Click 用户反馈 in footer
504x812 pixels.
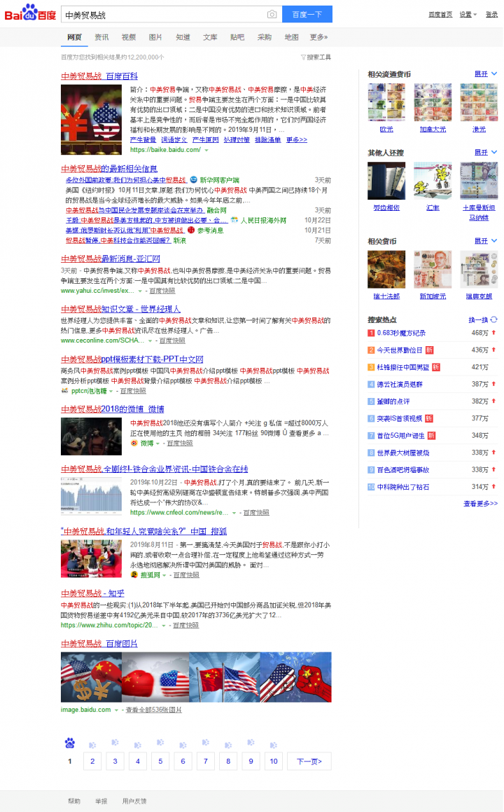click(134, 801)
